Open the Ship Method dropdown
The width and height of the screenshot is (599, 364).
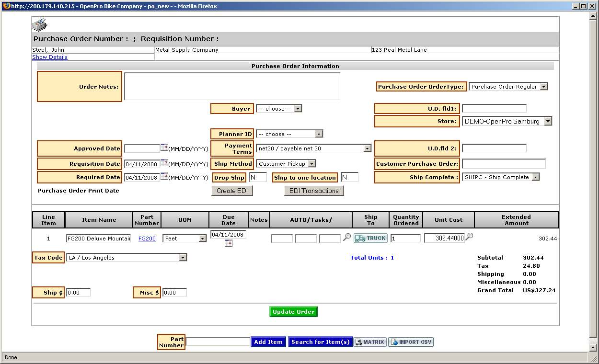[286, 164]
